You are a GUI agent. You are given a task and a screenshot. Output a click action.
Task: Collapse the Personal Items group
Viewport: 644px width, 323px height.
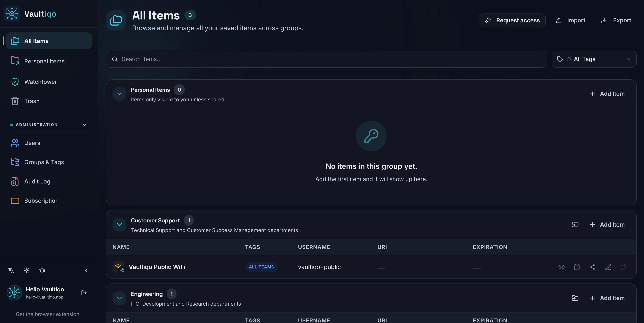coord(119,94)
